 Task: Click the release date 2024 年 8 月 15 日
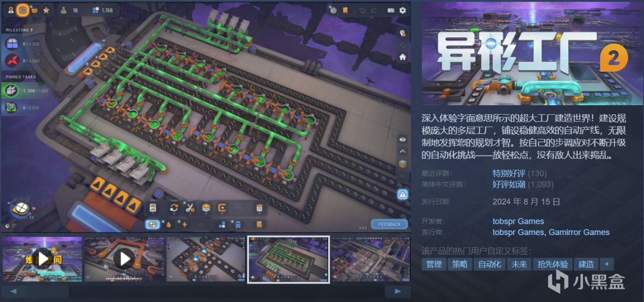coord(526,202)
